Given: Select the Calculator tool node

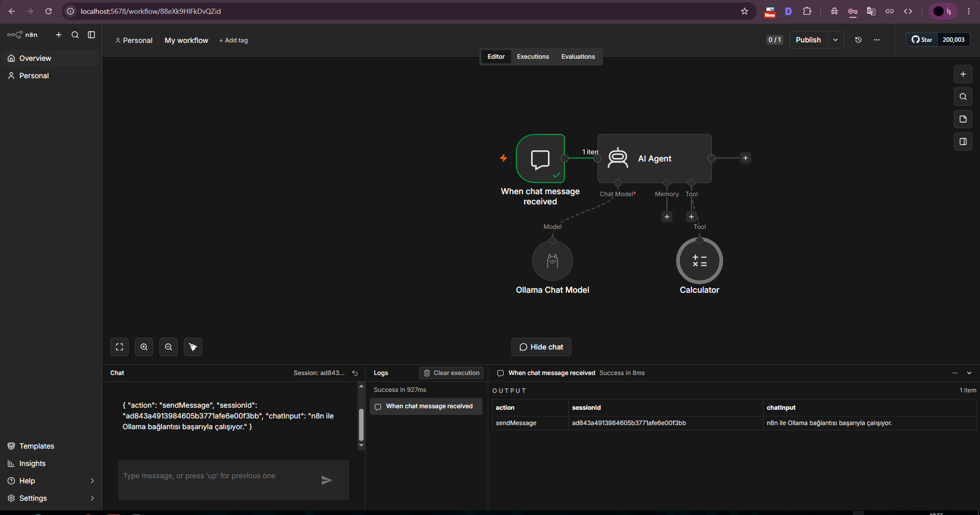Looking at the screenshot, I should tap(700, 261).
